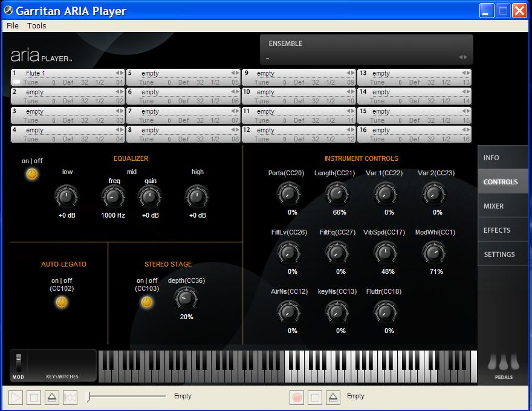The width and height of the screenshot is (532, 411).
Task: Select the CONTROLS tab
Action: [503, 182]
